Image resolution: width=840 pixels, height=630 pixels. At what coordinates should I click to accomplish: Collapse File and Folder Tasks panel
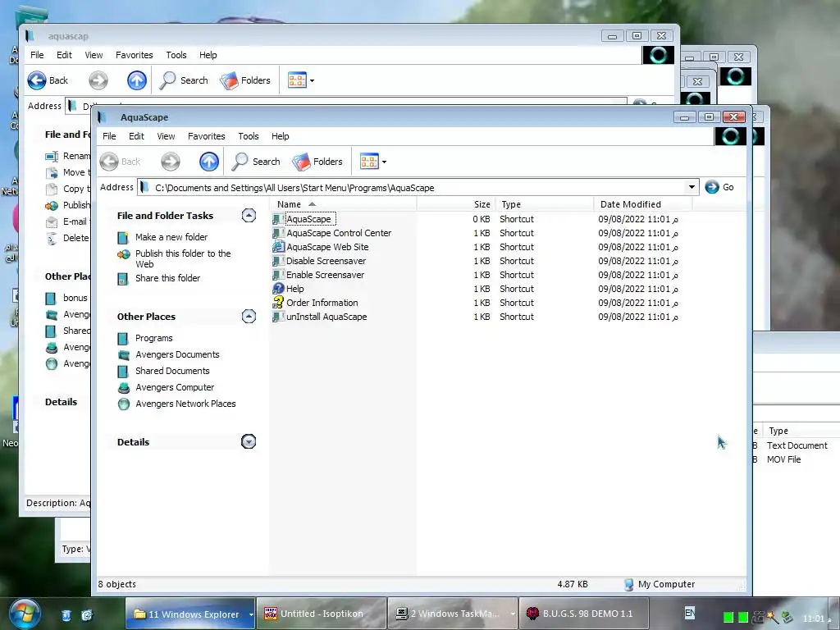coord(249,216)
